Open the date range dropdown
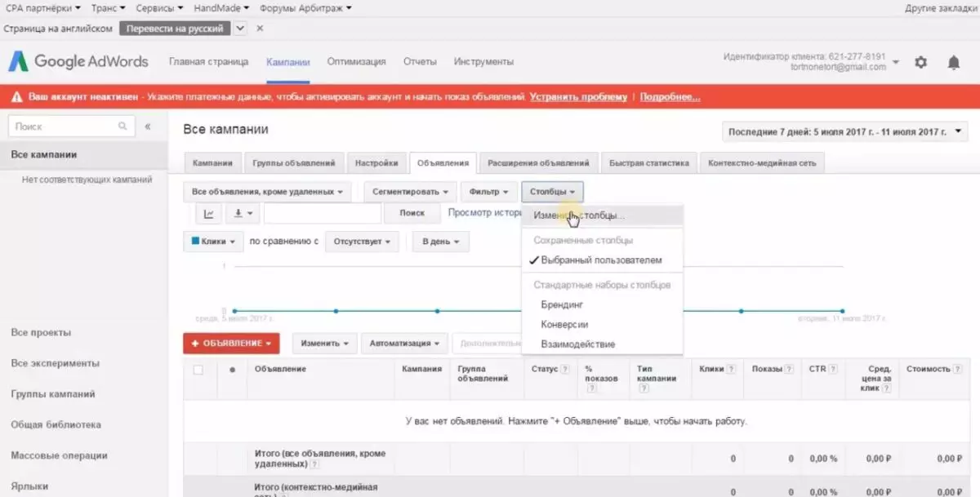Image resolution: width=980 pixels, height=497 pixels. [x=844, y=131]
